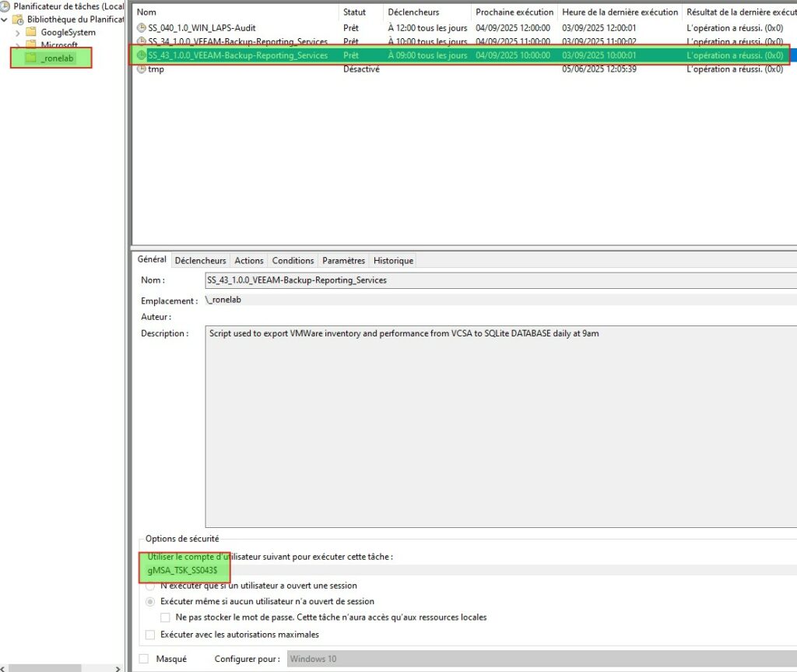The width and height of the screenshot is (797, 672).
Task: Click the SS_040_1.0_WIN_LAPS-Audit task icon
Action: [x=141, y=28]
